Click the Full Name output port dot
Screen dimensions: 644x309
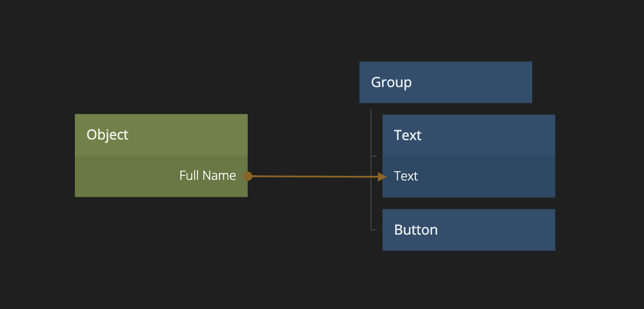click(x=248, y=176)
